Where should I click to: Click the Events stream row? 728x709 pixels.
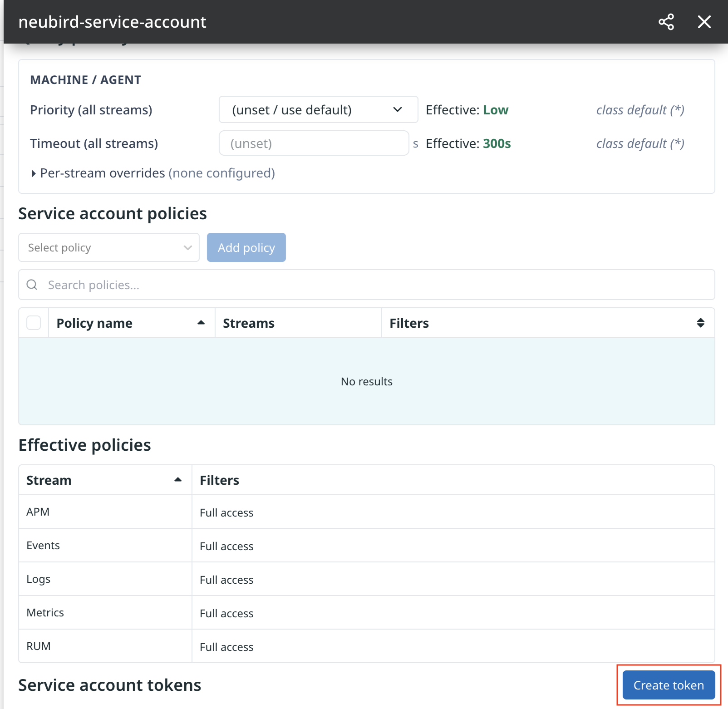(x=367, y=545)
